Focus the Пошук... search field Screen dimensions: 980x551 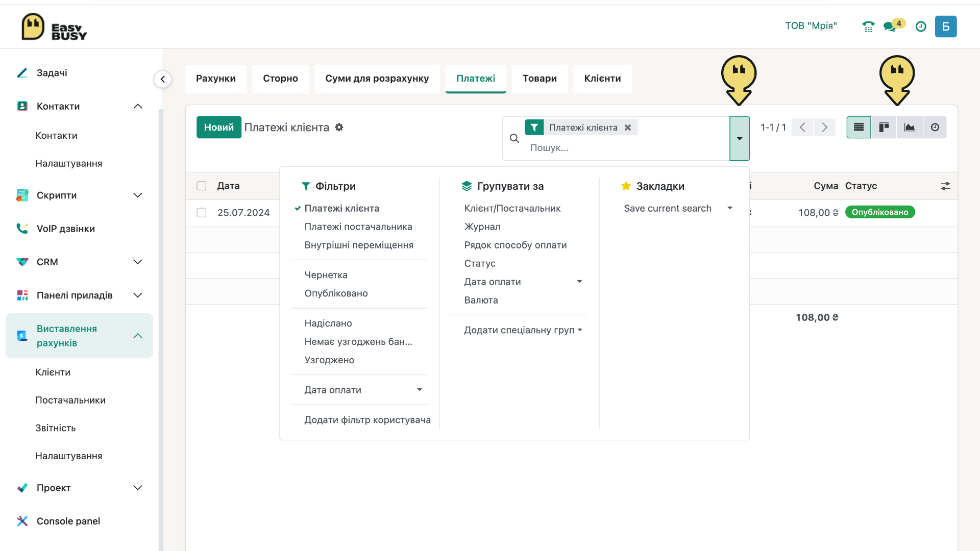pos(628,148)
